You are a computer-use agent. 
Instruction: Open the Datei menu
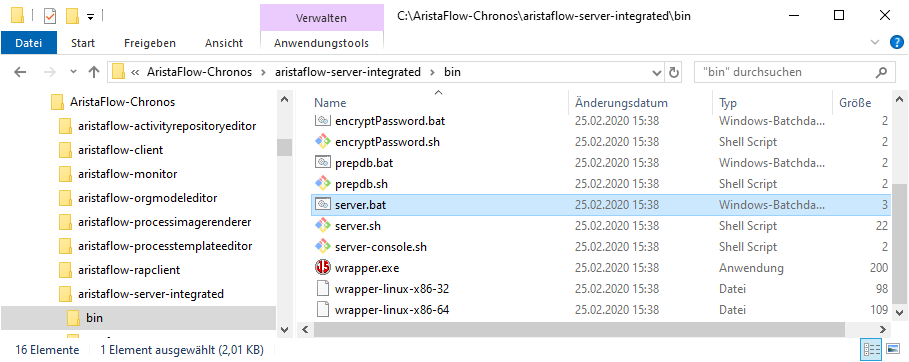coord(29,43)
